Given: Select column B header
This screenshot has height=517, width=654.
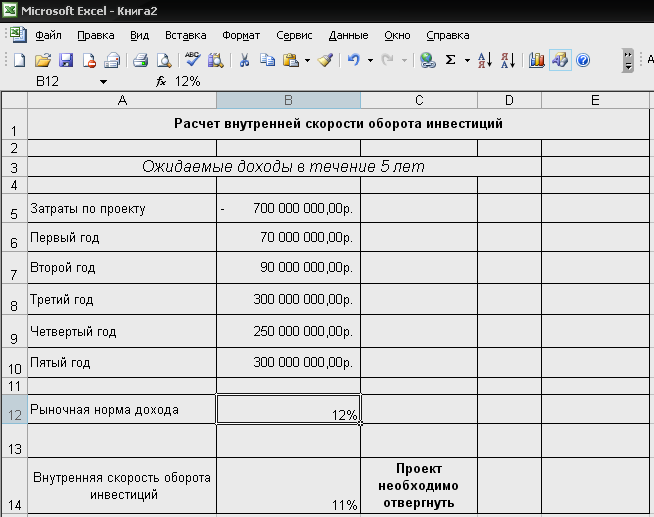Looking at the screenshot, I should coord(288,100).
